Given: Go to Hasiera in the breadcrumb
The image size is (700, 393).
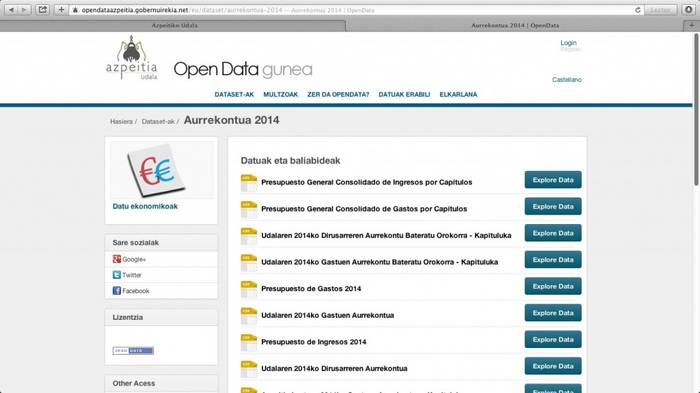Looking at the screenshot, I should tap(121, 121).
